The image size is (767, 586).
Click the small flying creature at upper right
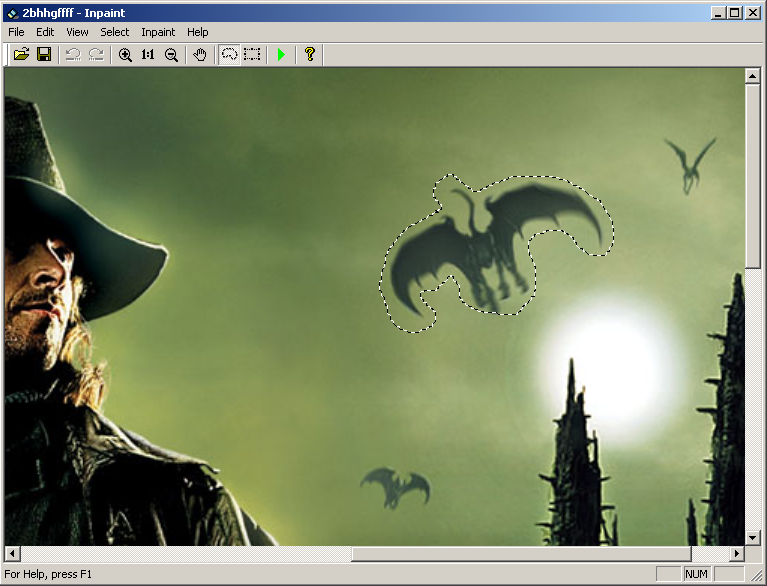click(x=690, y=165)
